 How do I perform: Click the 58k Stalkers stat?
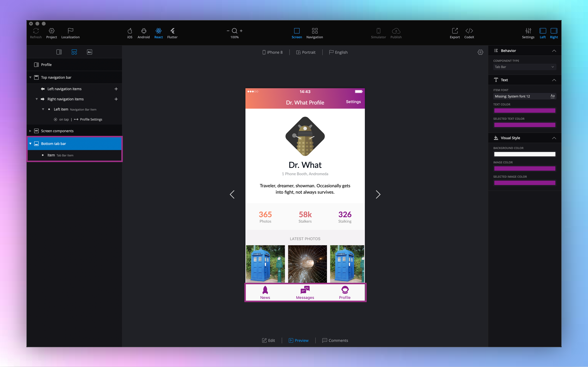305,217
